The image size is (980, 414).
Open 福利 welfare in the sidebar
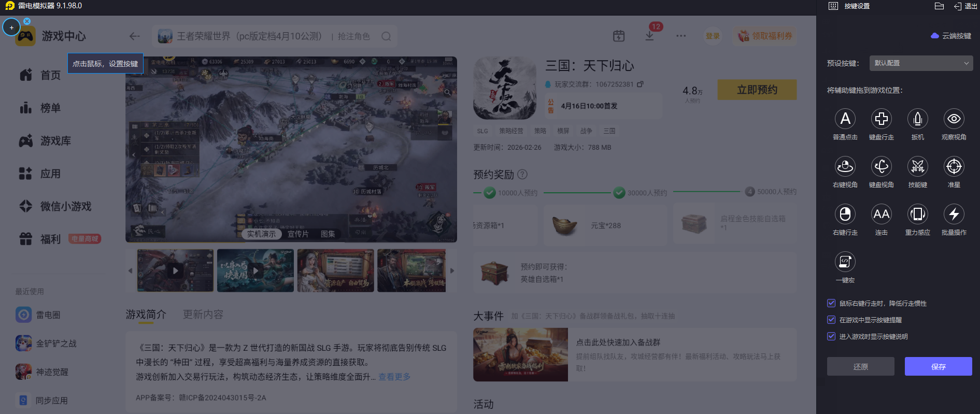coord(40,239)
